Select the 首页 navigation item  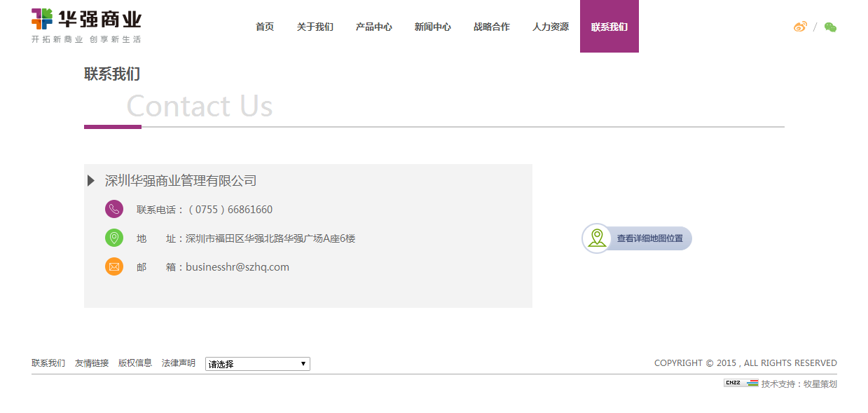264,26
